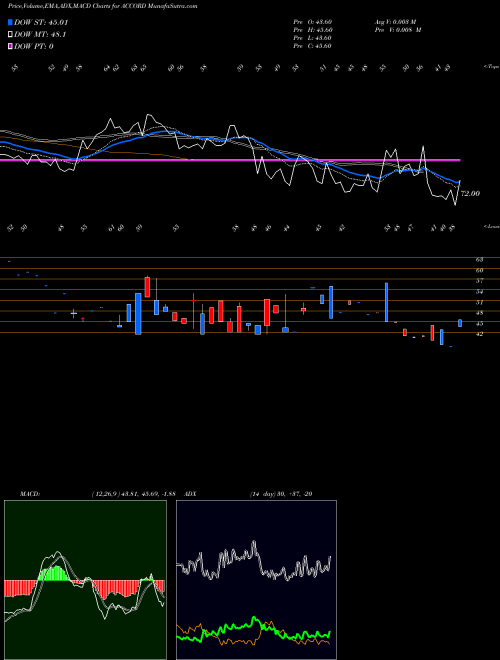Click the blue DOW ST legend swatch
This screenshot has height=660, width=500.
[10, 22]
